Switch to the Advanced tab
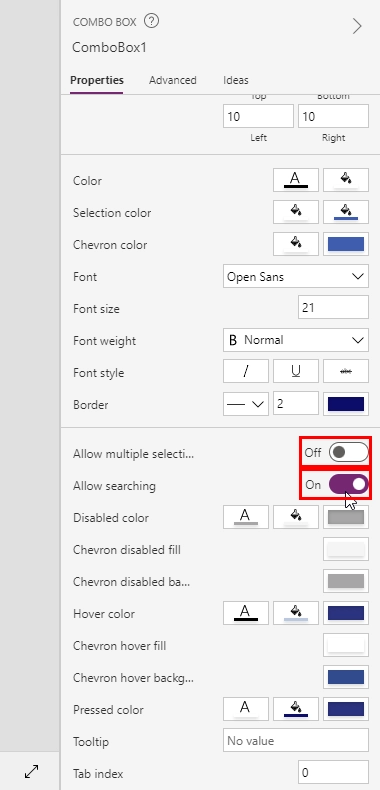This screenshot has height=790, width=380. click(x=172, y=80)
